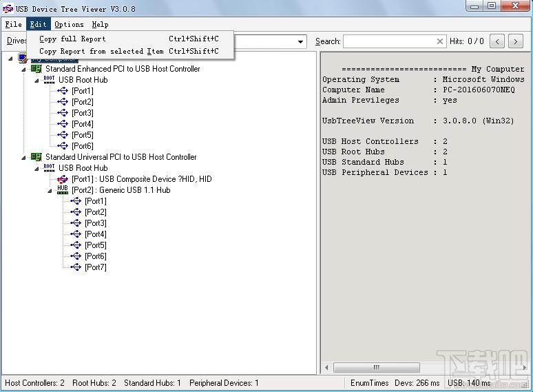Click 'PC-20160607ONEQ' computer name in report

(479, 90)
